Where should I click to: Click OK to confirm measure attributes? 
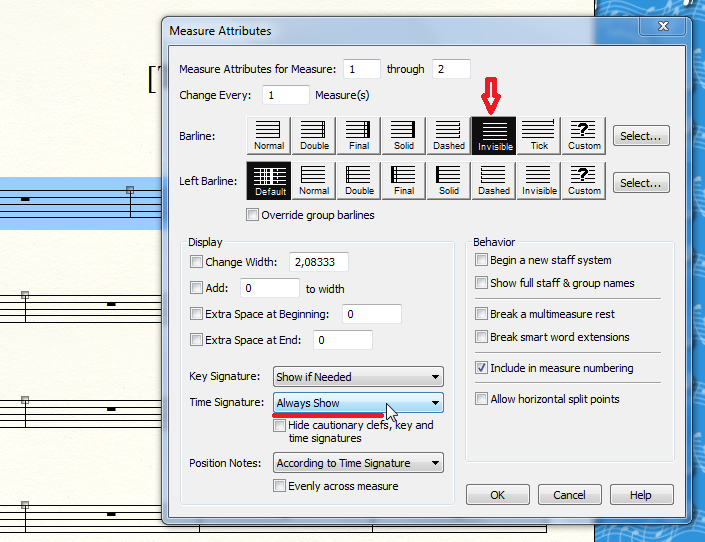[497, 495]
